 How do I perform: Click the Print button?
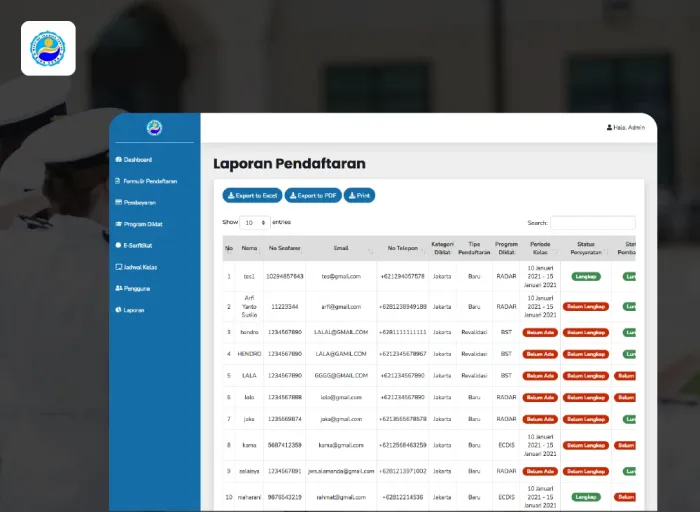(359, 196)
